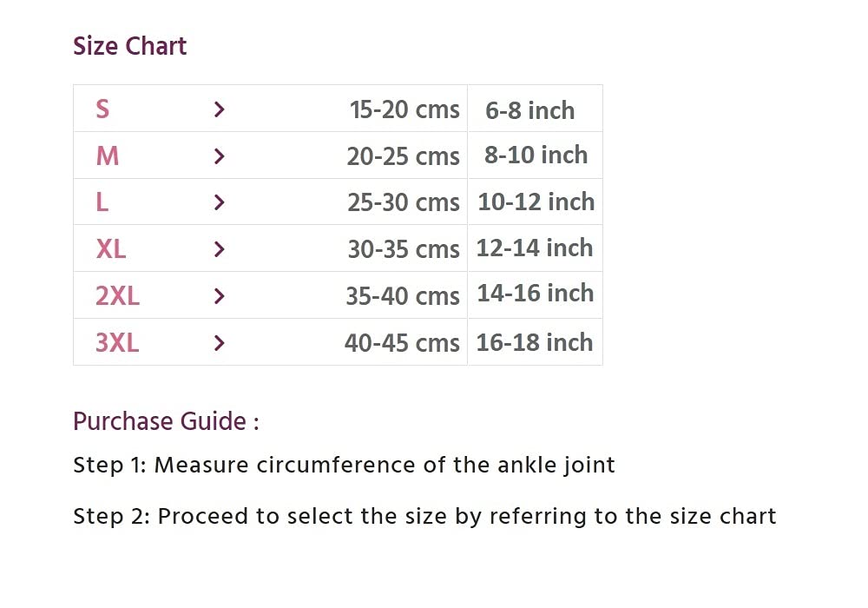
Task: Click the chevron arrow in the 2XL row
Action: 219,296
